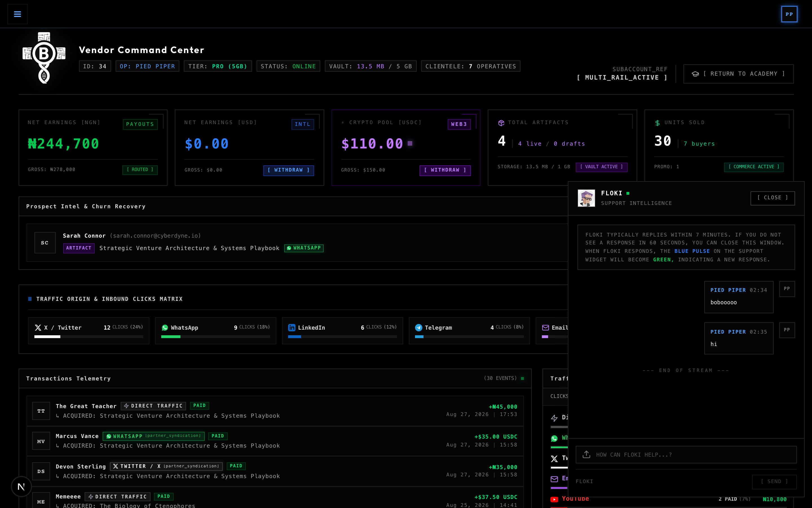Click the MULTI_RAIL_ACTIVE subaccount label
Screen dimensions: 812x508
[x=622, y=78]
